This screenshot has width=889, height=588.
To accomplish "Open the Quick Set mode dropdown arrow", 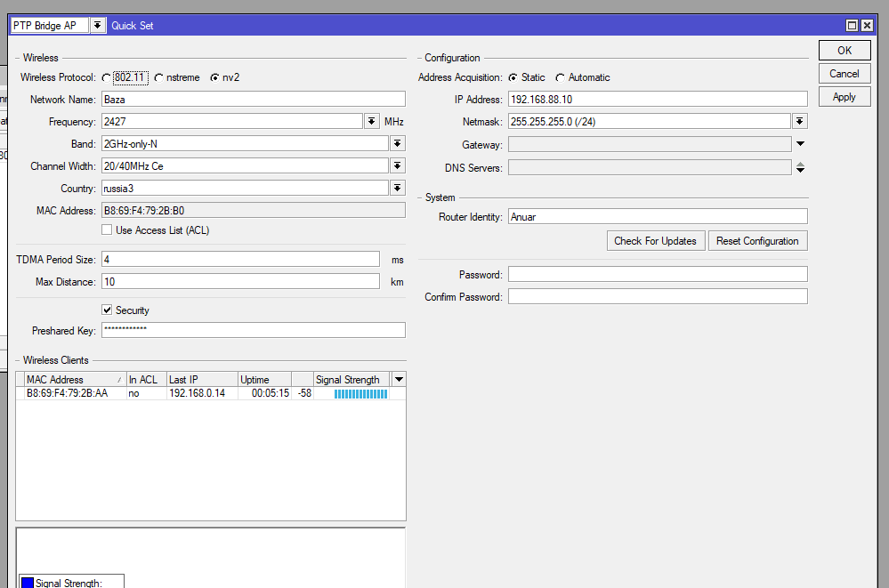I will (x=97, y=26).
